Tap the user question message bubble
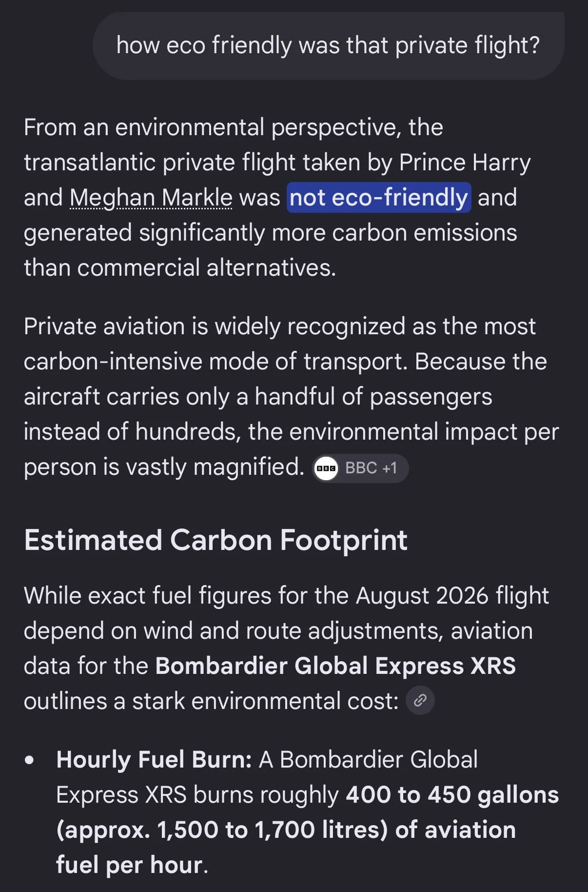 (328, 46)
